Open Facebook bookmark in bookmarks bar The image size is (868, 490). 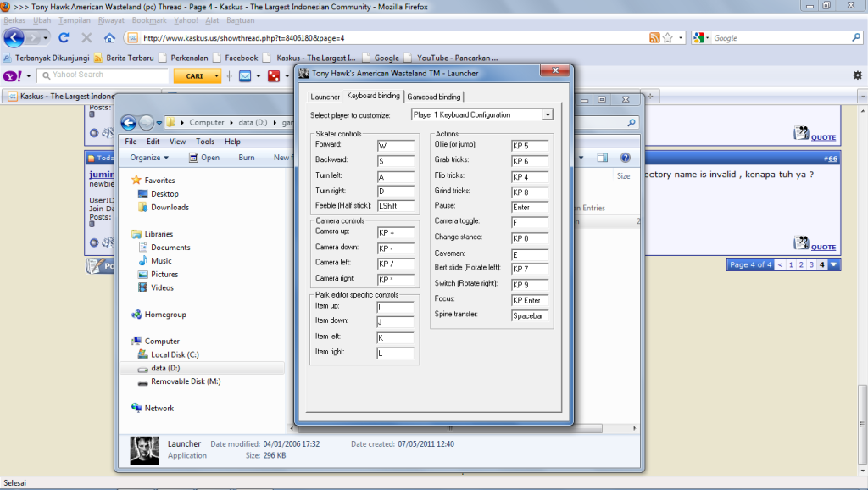coord(236,58)
